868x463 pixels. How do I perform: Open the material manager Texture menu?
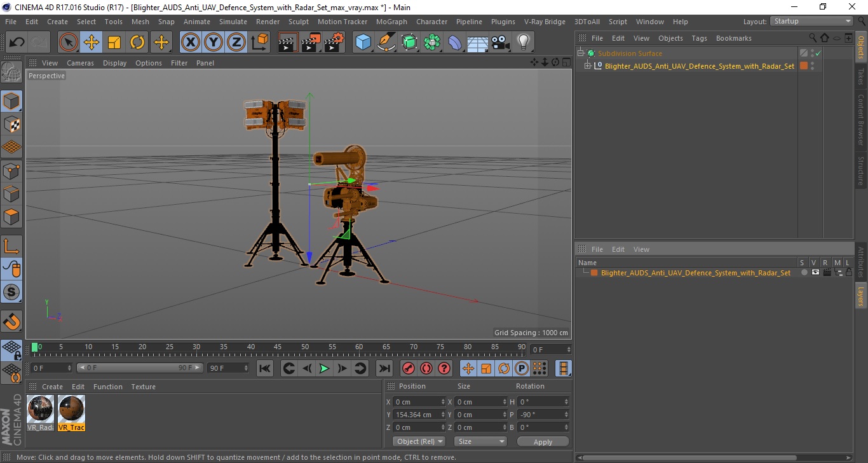pyautogui.click(x=143, y=387)
